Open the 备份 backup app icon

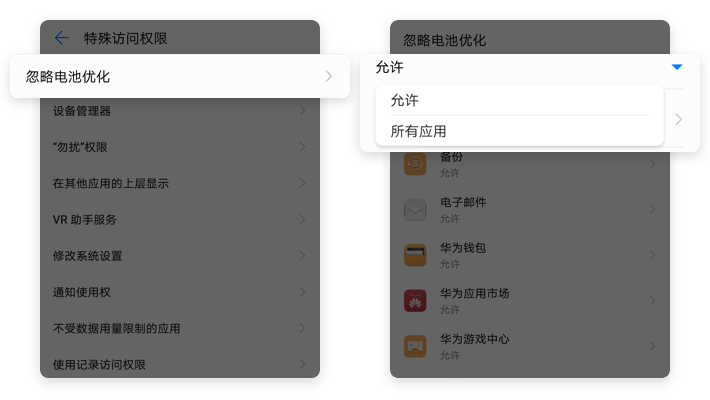click(415, 164)
